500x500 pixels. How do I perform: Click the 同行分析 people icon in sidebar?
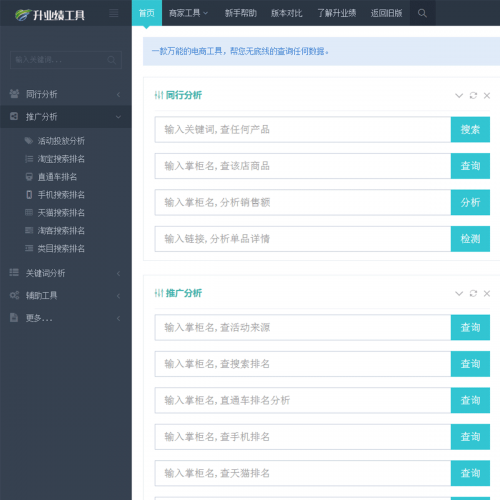point(14,94)
